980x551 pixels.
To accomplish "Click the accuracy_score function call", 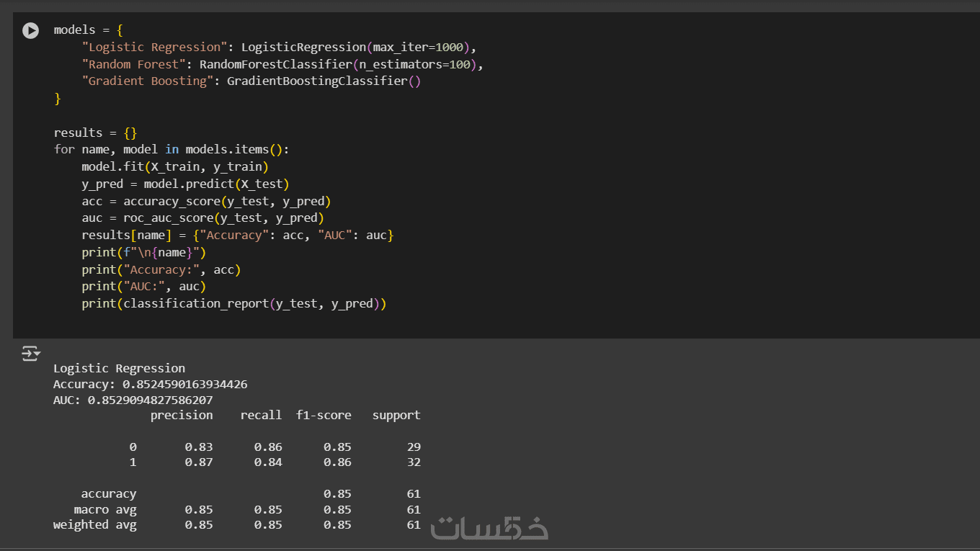I will tap(171, 201).
